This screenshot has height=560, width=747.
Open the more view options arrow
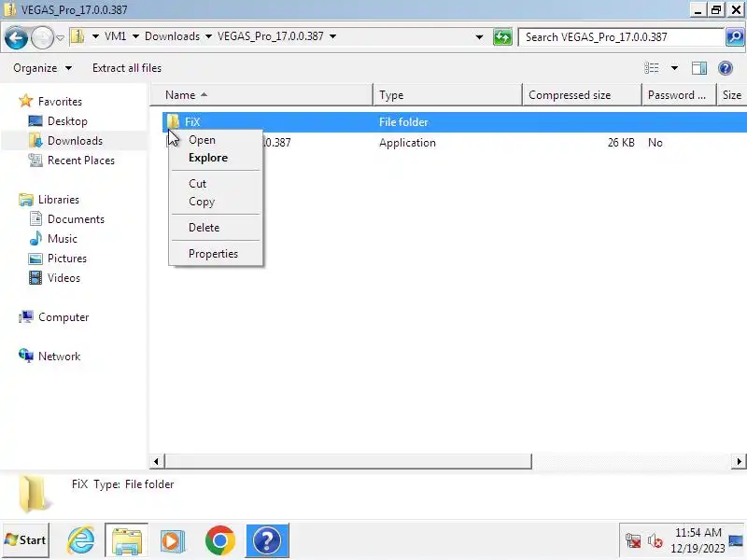[x=674, y=68]
